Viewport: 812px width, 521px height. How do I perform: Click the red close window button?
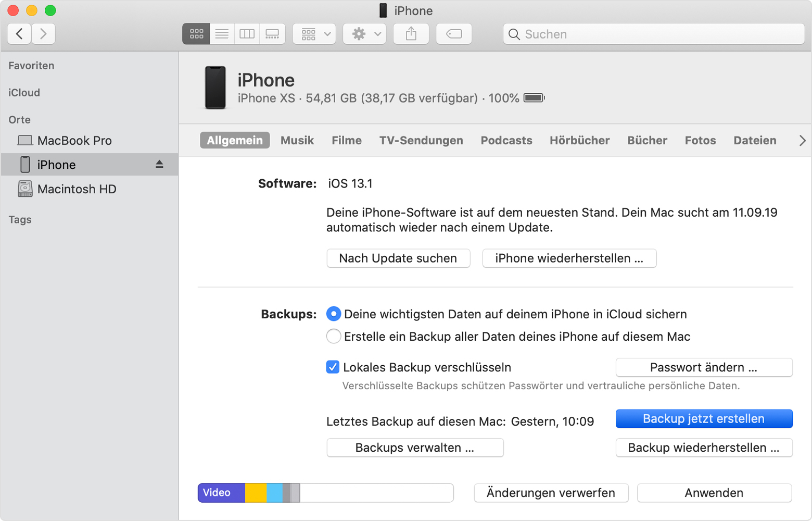13,10
